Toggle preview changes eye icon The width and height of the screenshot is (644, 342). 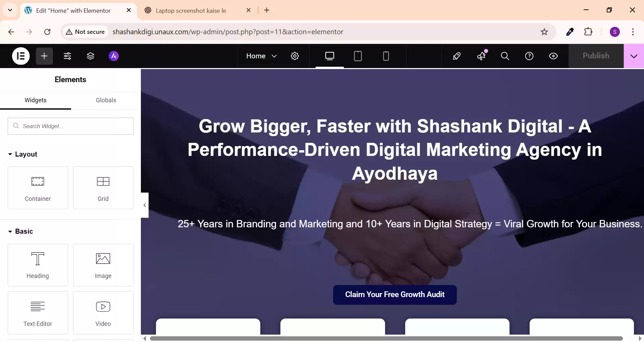click(553, 56)
